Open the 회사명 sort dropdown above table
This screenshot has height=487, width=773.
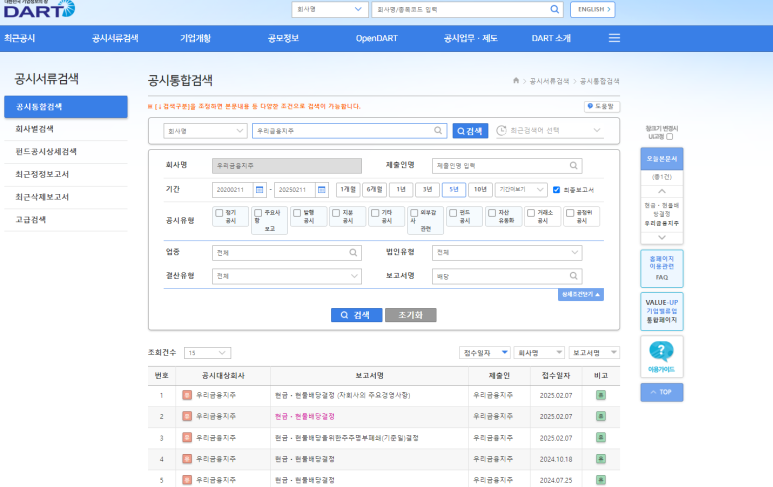click(539, 352)
